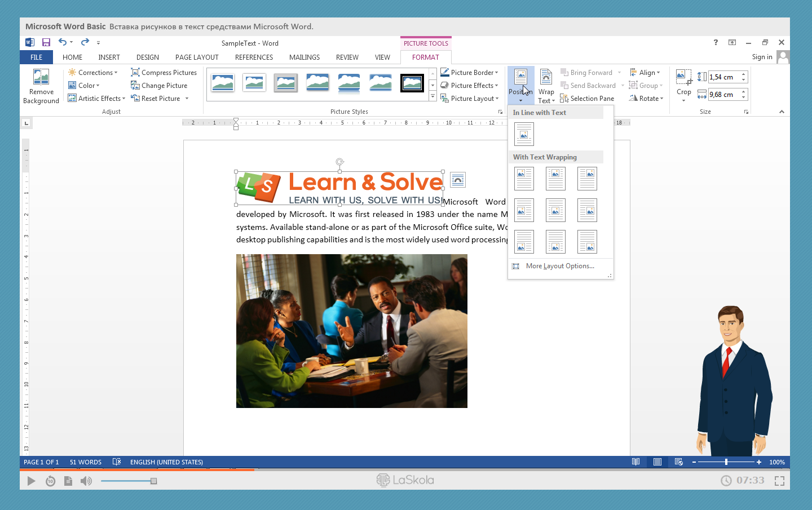Toggle fullscreen on the video player
The width and height of the screenshot is (812, 510).
click(x=779, y=481)
